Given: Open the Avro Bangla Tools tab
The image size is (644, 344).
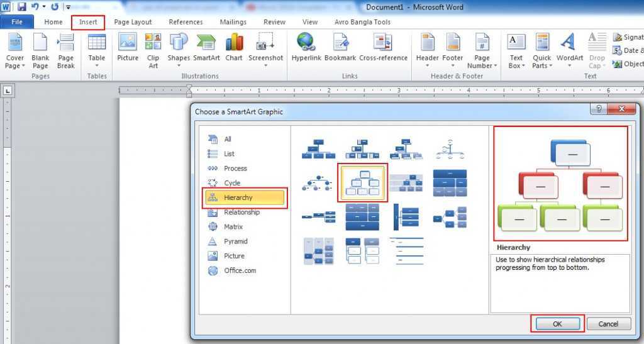Looking at the screenshot, I should pyautogui.click(x=362, y=22).
